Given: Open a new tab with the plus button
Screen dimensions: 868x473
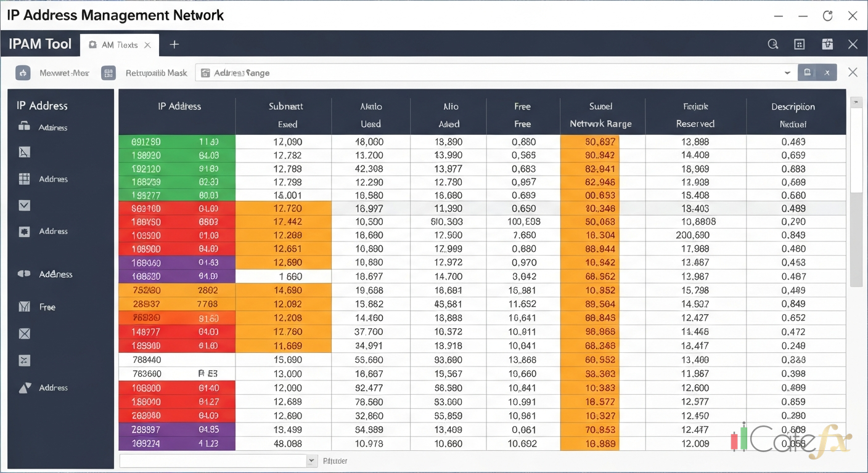Looking at the screenshot, I should point(174,44).
